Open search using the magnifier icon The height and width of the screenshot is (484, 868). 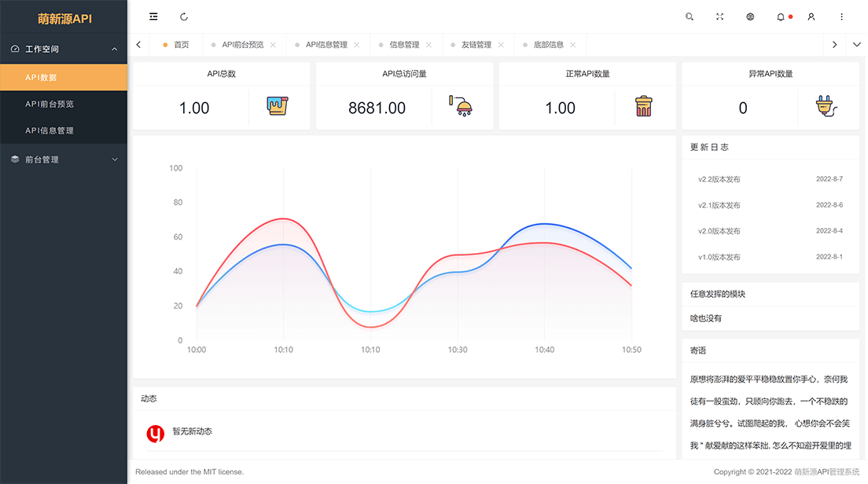click(690, 16)
